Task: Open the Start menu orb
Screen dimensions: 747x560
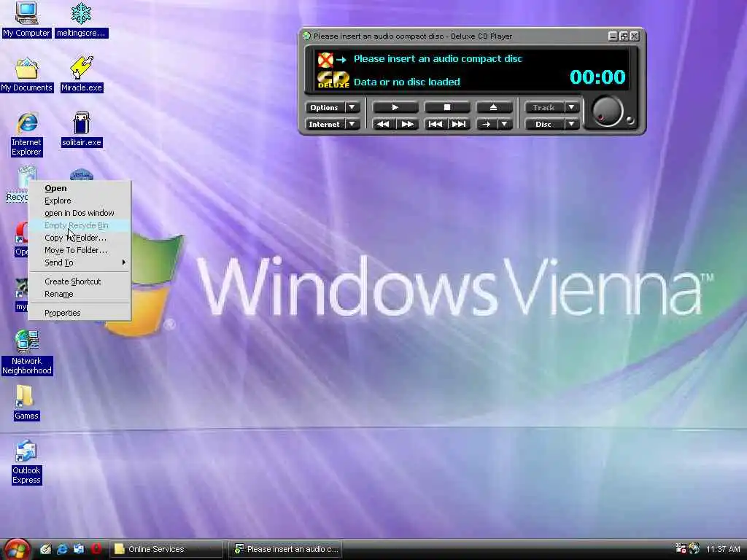Action: tap(16, 550)
